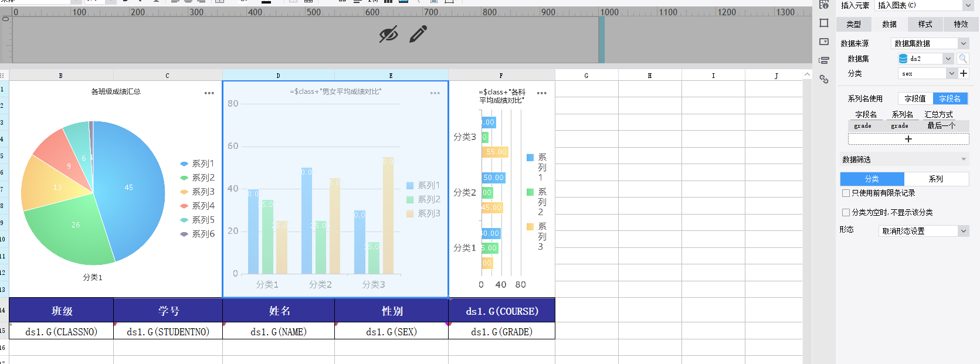
Task: Click the crossed-out eye hide icon
Action: [x=388, y=35]
